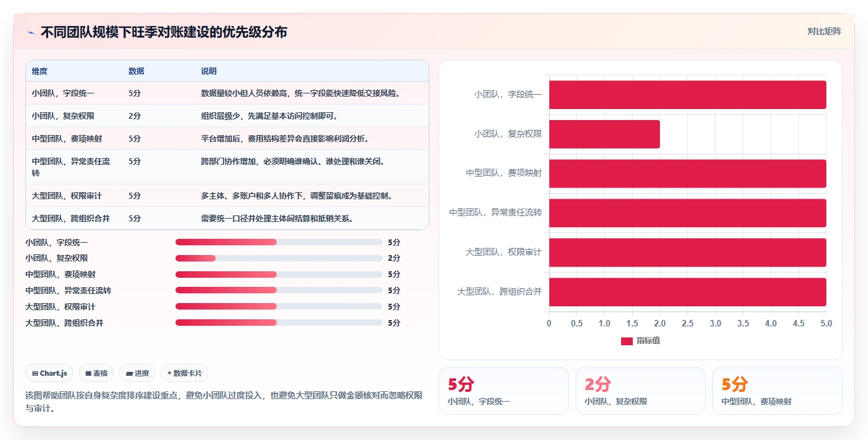Image resolution: width=868 pixels, height=440 pixels.
Task: Click the 数据 table column header
Action: click(136, 71)
